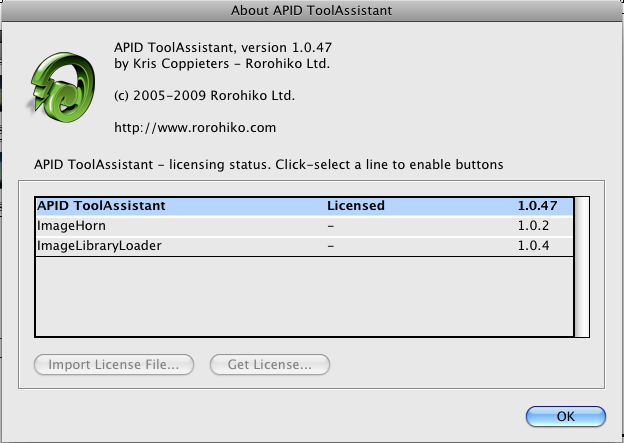This screenshot has height=443, width=624.
Task: Click the OK button
Action: coord(566,416)
